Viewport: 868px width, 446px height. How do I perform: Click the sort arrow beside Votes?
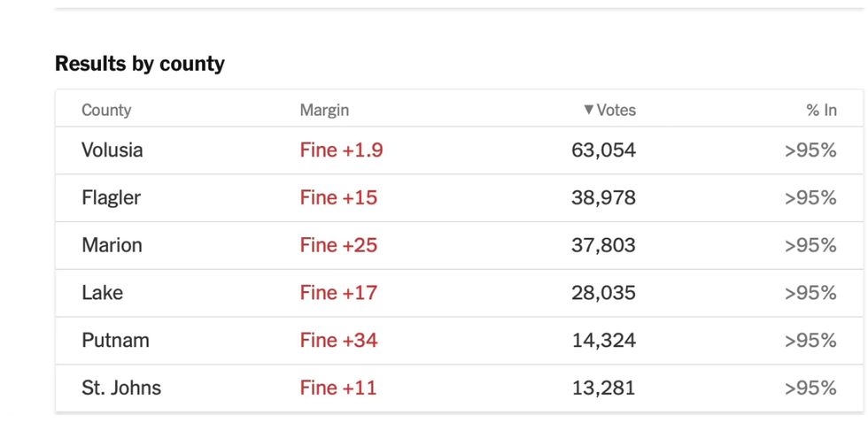588,111
